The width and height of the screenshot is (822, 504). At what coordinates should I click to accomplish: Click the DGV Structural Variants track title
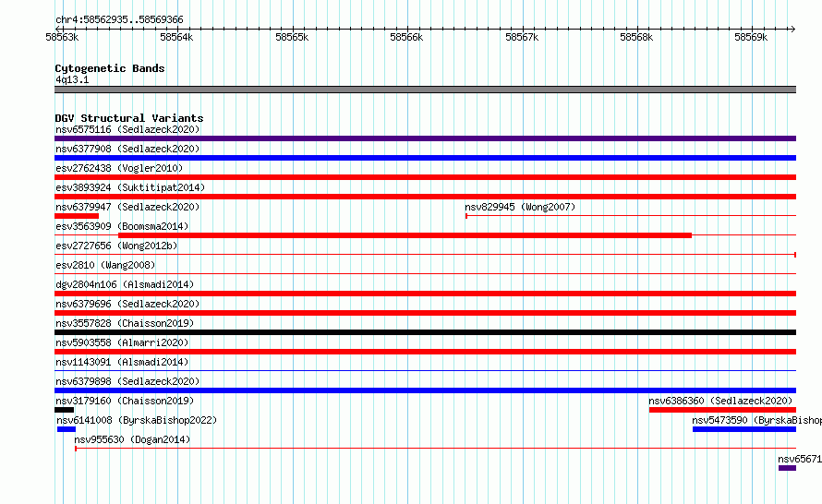click(x=129, y=118)
